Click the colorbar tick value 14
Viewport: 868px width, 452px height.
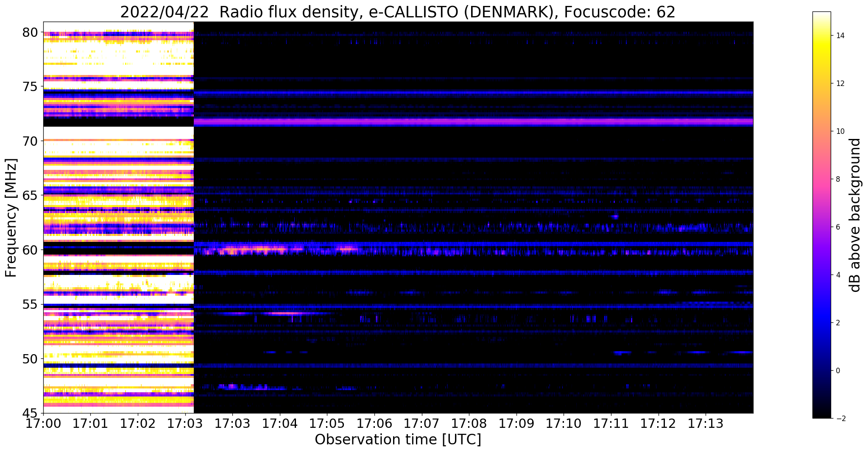point(840,36)
